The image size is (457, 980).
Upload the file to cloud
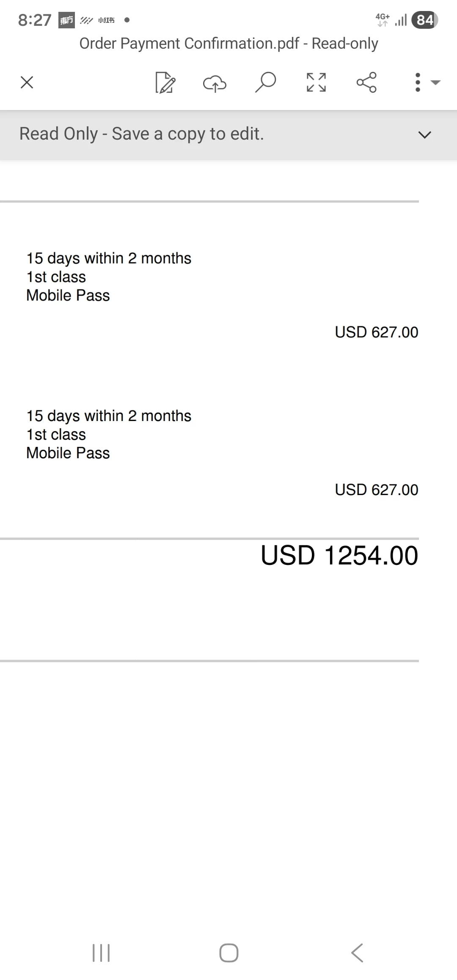(x=215, y=83)
